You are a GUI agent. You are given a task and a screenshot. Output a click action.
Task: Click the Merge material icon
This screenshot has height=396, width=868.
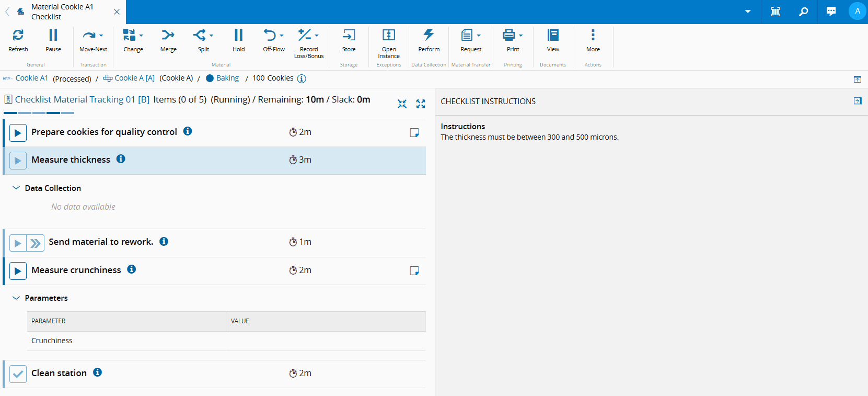click(168, 36)
